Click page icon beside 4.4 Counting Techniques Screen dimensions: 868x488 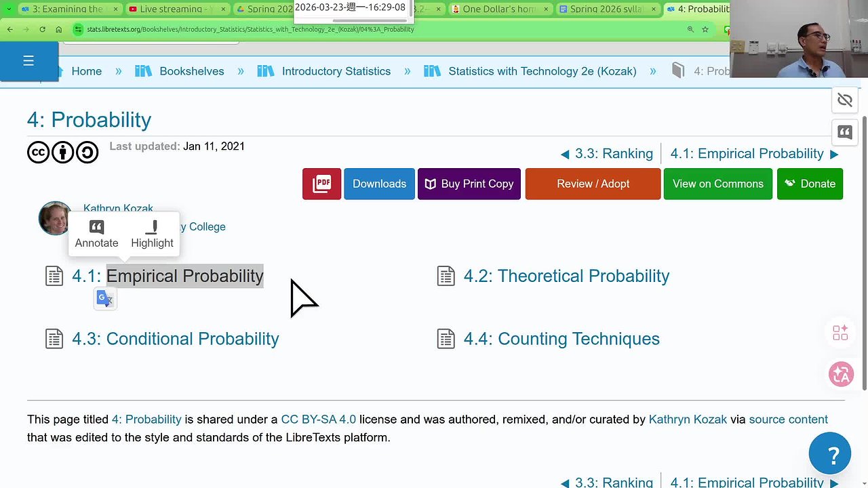pyautogui.click(x=446, y=339)
